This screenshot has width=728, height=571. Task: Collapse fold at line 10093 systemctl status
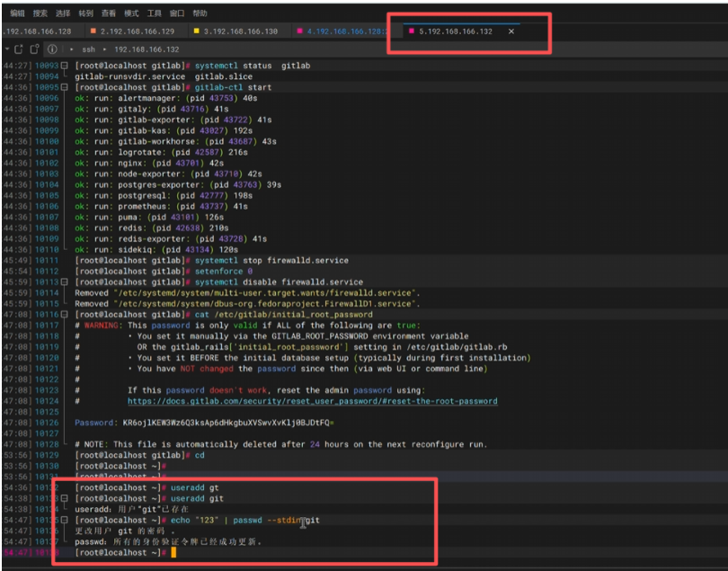point(65,66)
